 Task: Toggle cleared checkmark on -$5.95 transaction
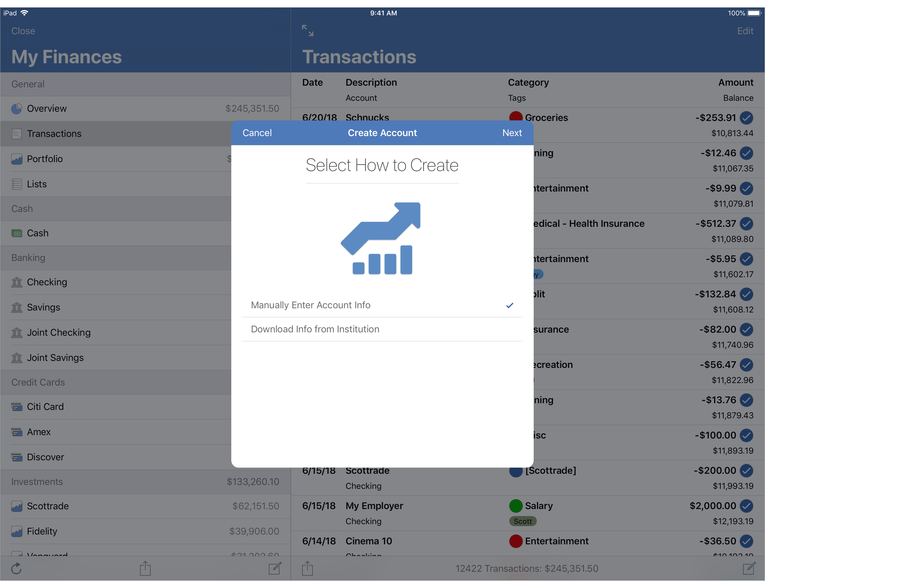point(746,259)
